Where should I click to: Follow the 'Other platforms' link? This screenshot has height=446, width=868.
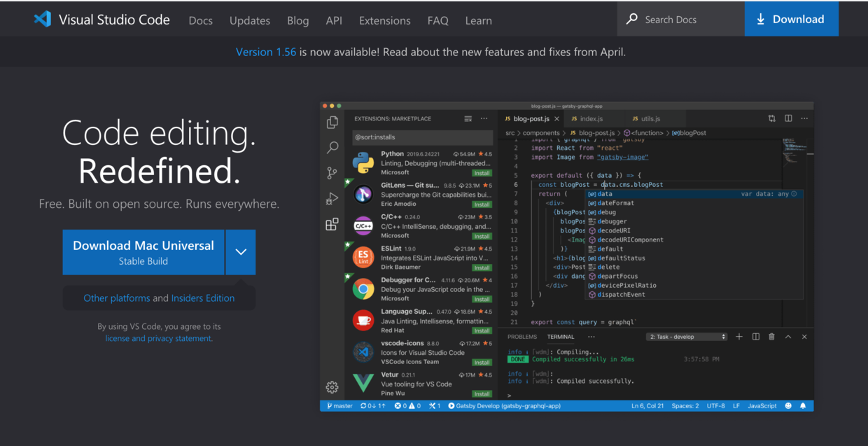tap(117, 298)
